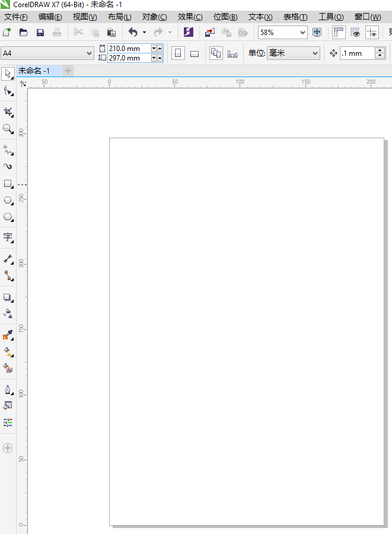Undo the last action
Image resolution: width=392 pixels, height=534 pixels.
click(133, 33)
